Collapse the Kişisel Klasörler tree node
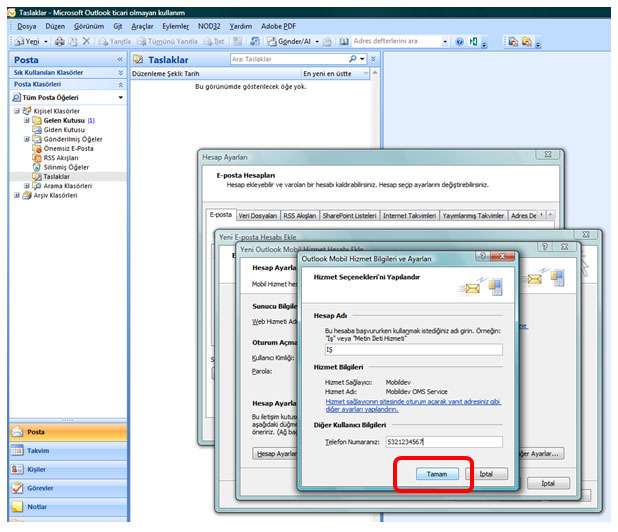This screenshot has width=618, height=532. pyautogui.click(x=17, y=111)
